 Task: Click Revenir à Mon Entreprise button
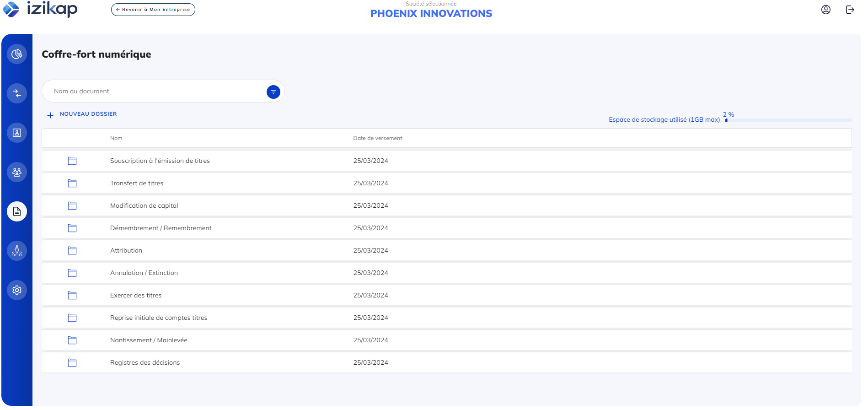click(153, 10)
